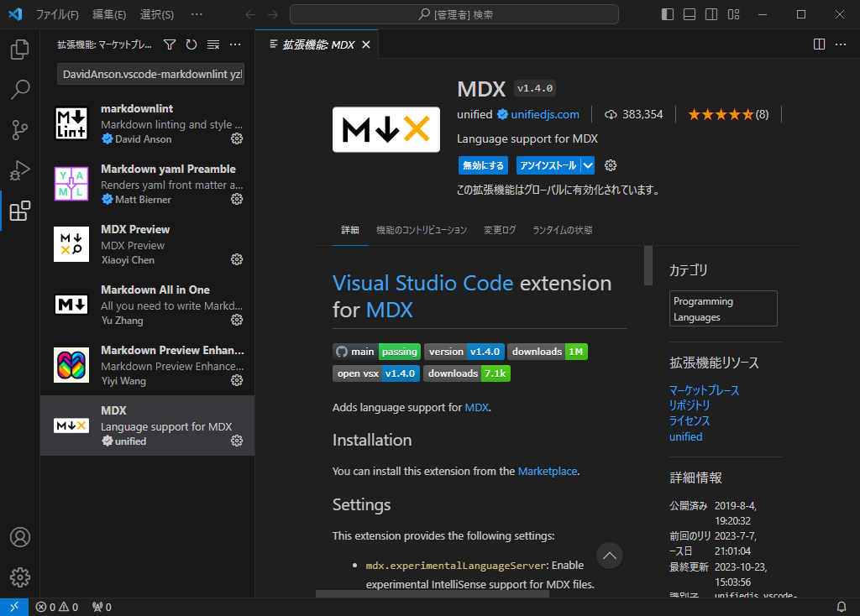This screenshot has width=860, height=616.
Task: Click the Programming Languages category button
Action: point(723,309)
